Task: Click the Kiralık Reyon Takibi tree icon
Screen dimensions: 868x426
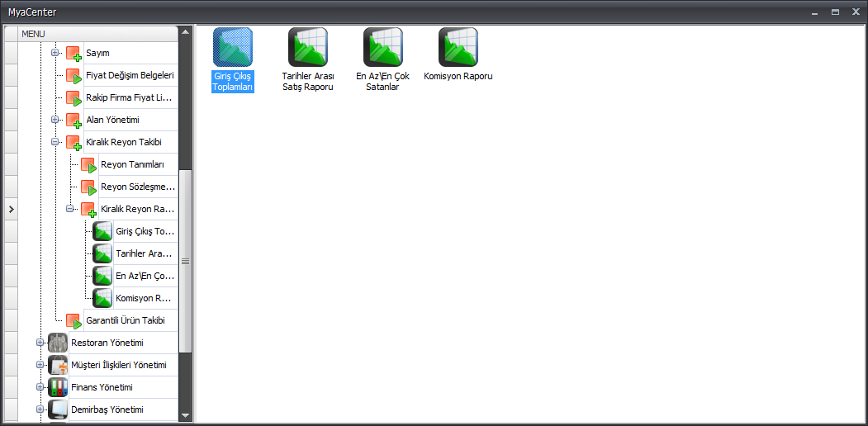Action: (74, 142)
